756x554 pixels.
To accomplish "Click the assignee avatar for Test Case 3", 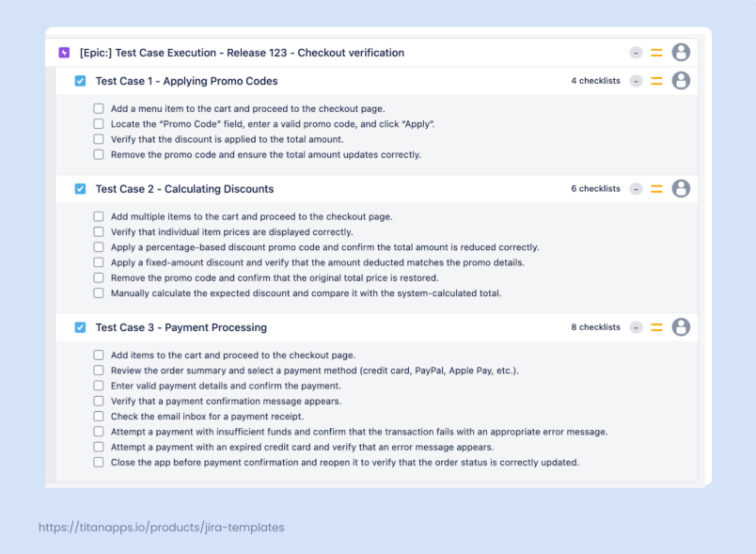I will [681, 327].
